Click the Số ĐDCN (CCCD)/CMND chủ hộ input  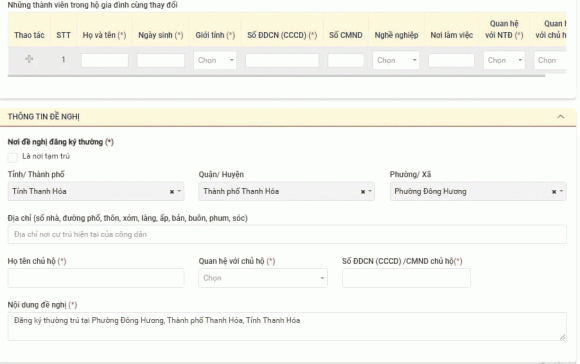(x=406, y=278)
